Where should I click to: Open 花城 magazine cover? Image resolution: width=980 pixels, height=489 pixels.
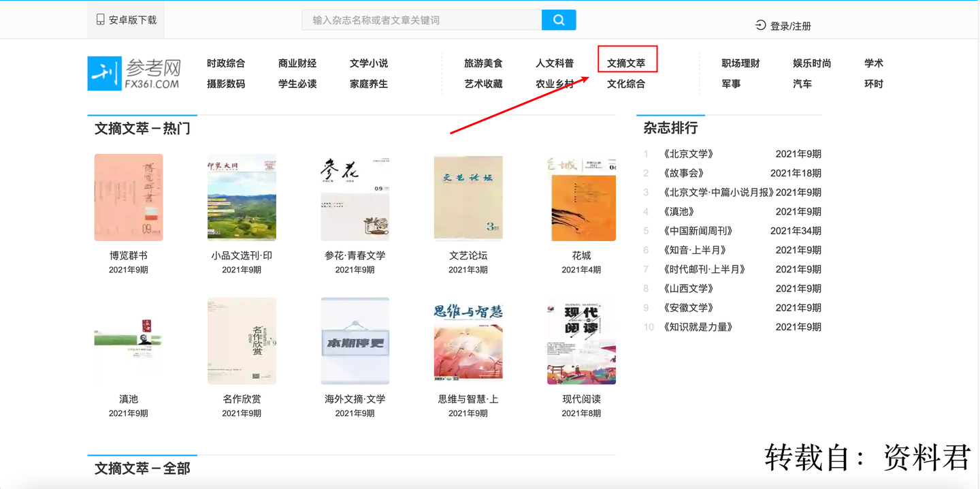(x=581, y=198)
